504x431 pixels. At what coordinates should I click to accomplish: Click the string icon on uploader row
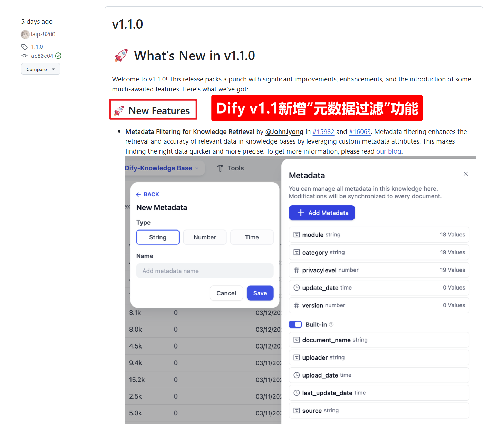click(297, 357)
